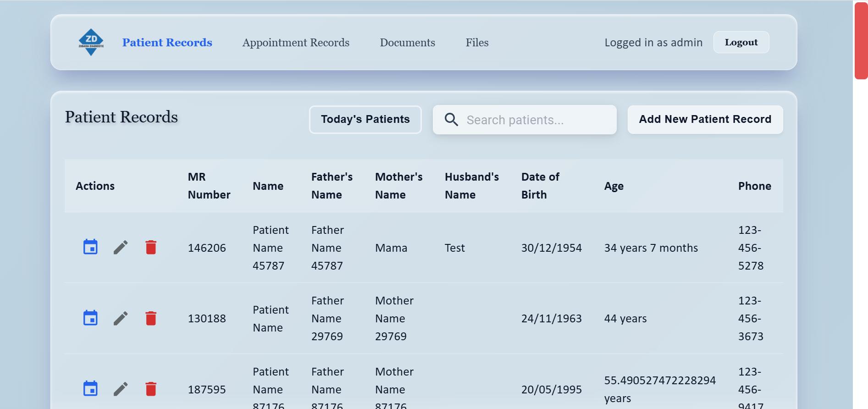Click the ZD diagnostic logo
The width and height of the screenshot is (868, 409).
91,42
